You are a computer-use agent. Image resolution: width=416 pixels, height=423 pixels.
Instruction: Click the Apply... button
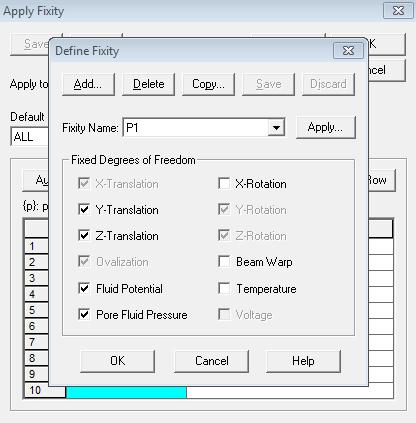(x=326, y=127)
